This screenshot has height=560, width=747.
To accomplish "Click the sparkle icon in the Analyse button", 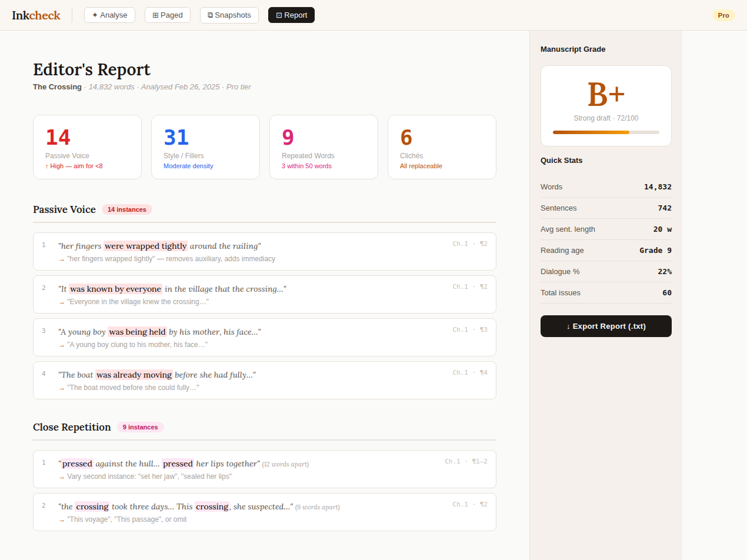I will pyautogui.click(x=95, y=15).
